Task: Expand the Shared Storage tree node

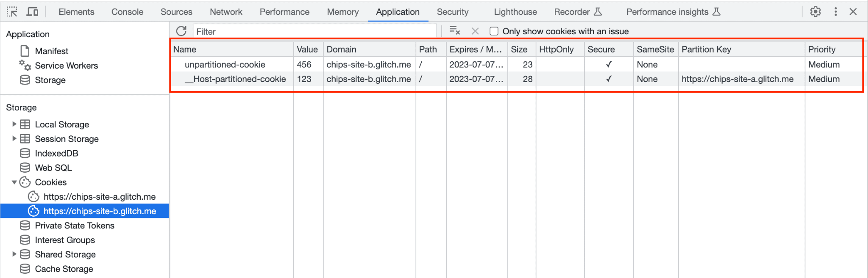Action: coord(14,254)
